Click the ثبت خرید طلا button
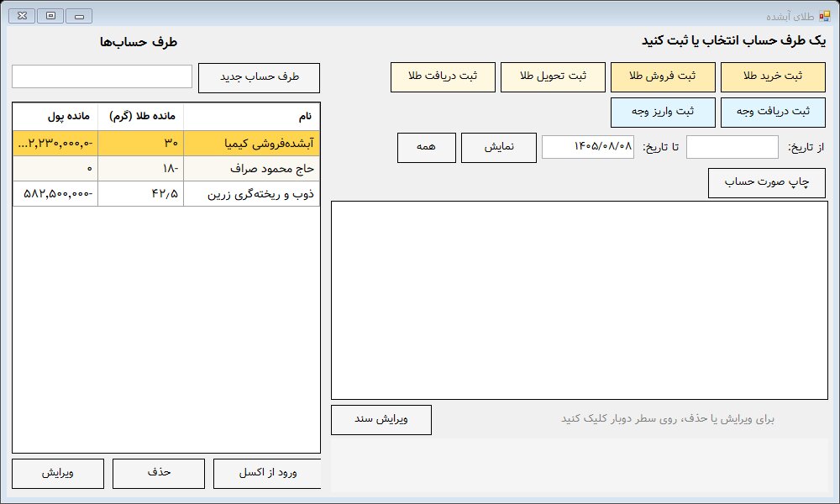 tap(773, 77)
